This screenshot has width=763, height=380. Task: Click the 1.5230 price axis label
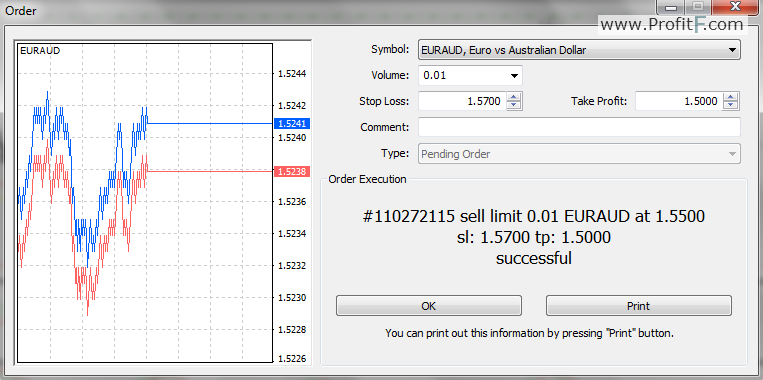(292, 297)
